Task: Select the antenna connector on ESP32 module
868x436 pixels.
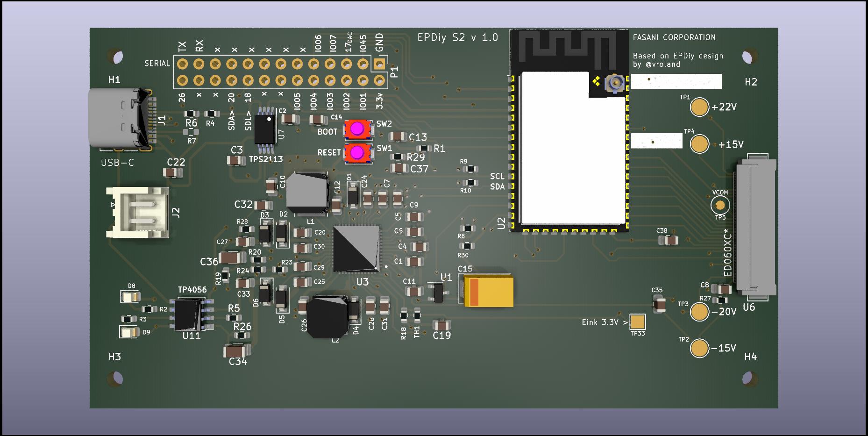Action: (613, 84)
